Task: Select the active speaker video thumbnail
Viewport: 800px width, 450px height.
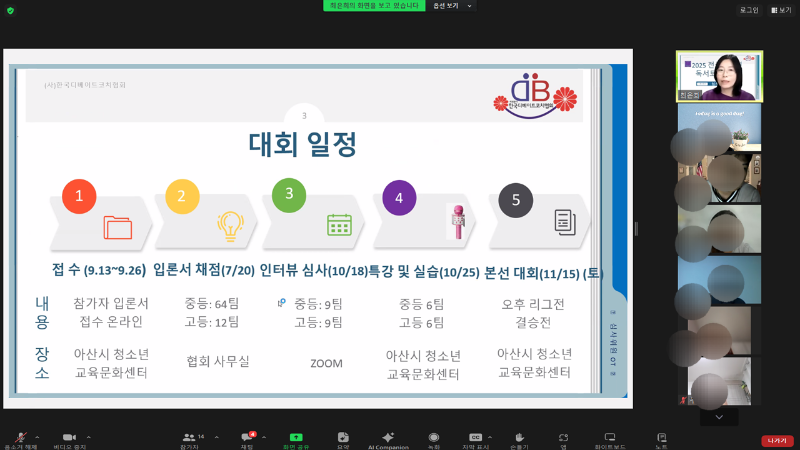Action: click(719, 77)
